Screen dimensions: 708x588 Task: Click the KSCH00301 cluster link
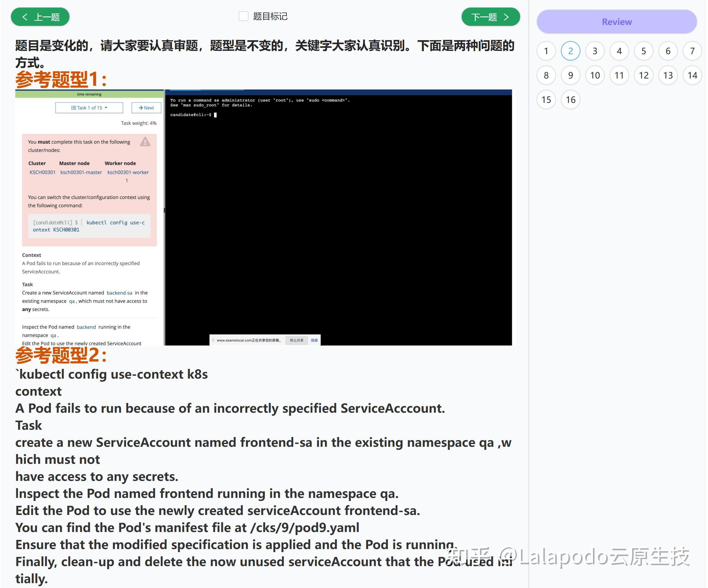[43, 172]
